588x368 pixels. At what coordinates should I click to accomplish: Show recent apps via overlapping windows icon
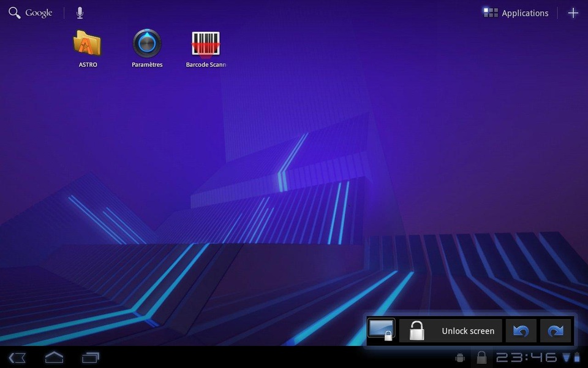click(90, 358)
